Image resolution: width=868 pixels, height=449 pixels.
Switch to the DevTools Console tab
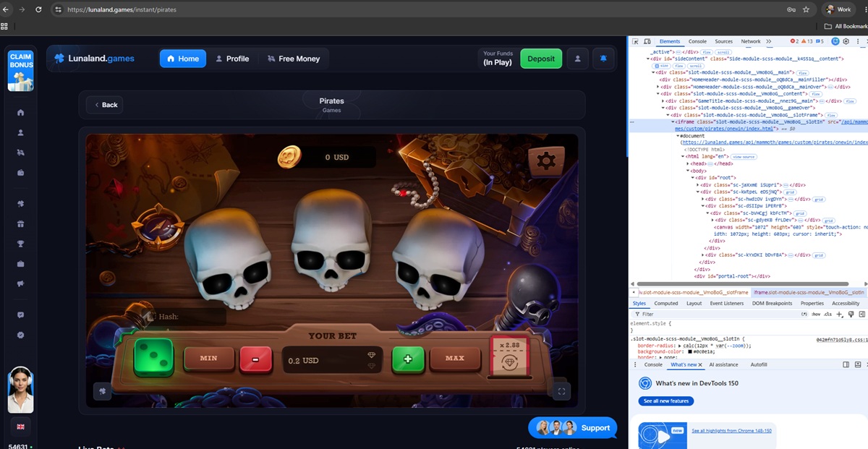(x=697, y=41)
